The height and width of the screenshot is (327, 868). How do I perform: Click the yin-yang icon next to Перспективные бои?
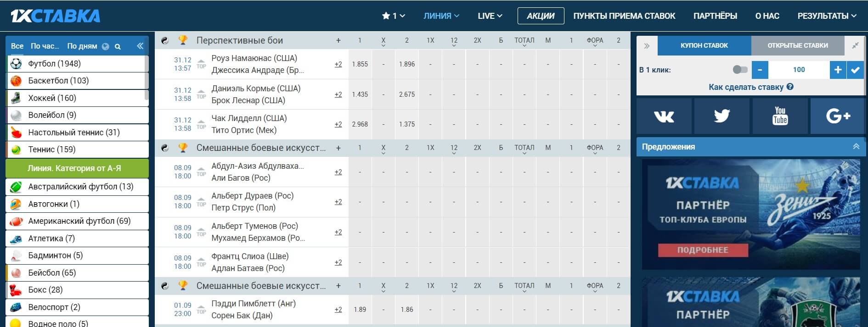[x=165, y=40]
